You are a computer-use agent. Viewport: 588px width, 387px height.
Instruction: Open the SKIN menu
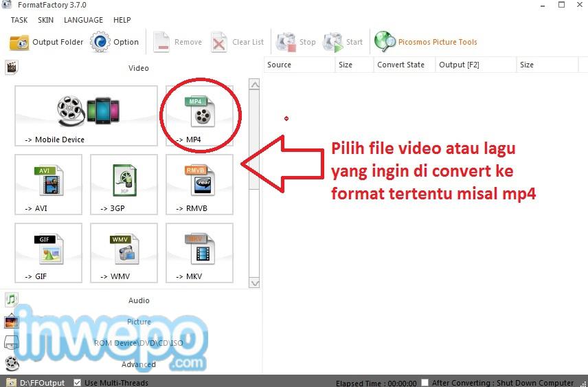[x=46, y=20]
